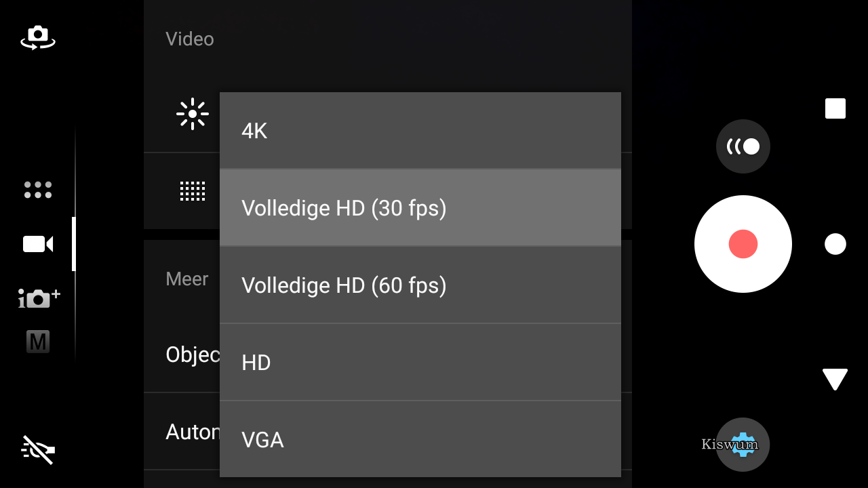Click the dotted grid resolution icon
Viewport: 868px width, 488px height.
click(x=193, y=191)
